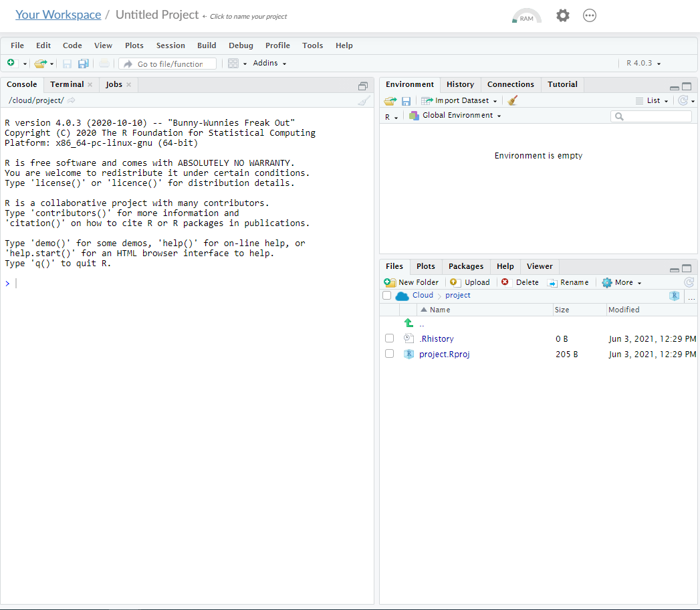Image resolution: width=700 pixels, height=610 pixels.
Task: Click the Save all documents icon
Action: pyautogui.click(x=84, y=64)
